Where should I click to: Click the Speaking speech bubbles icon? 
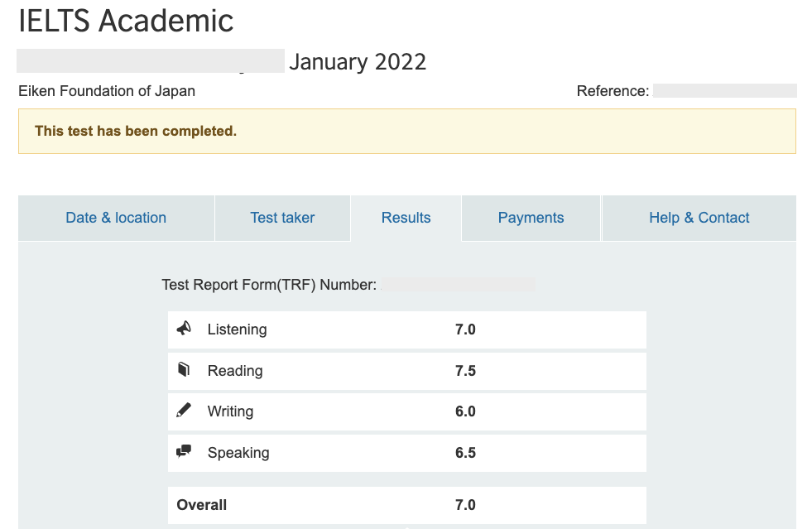(x=184, y=452)
